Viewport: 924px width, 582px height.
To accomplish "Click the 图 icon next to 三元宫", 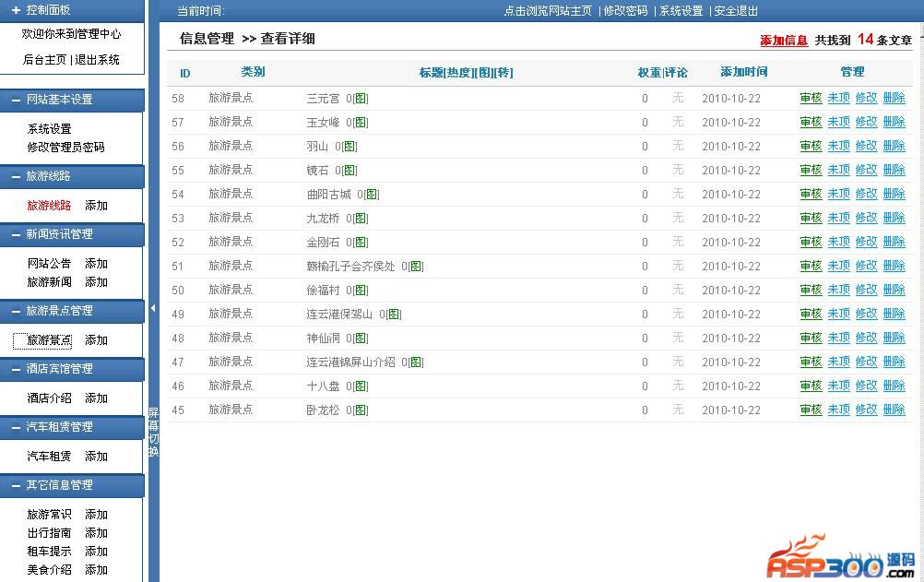I will click(361, 99).
